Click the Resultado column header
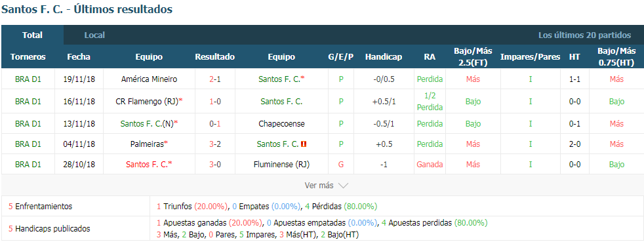This screenshot has height=242, width=644. [215, 57]
